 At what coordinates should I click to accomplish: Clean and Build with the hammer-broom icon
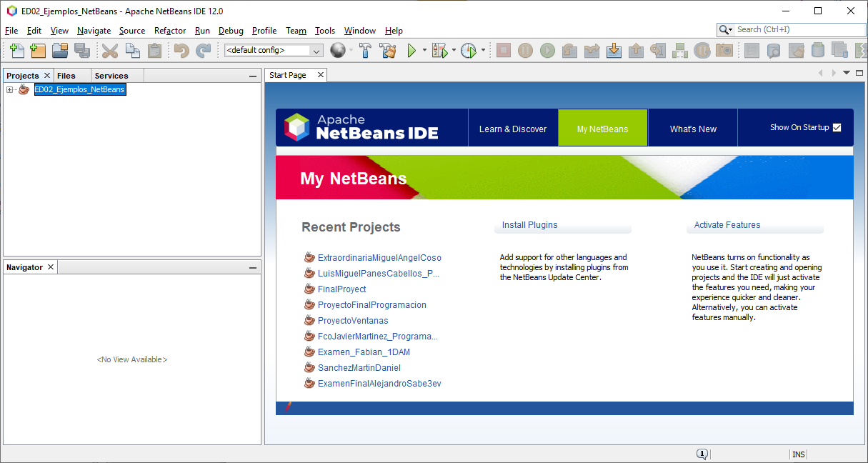point(386,50)
